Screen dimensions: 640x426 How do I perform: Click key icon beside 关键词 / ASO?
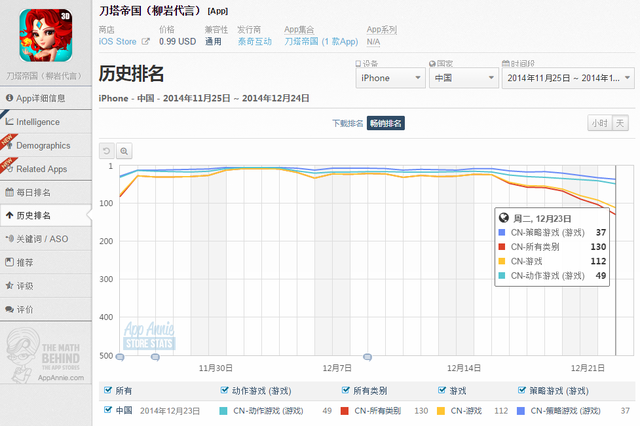click(9, 238)
